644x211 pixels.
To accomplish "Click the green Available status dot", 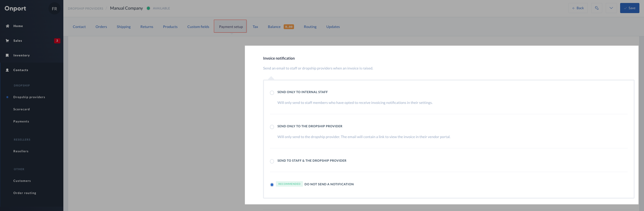I will click(148, 8).
